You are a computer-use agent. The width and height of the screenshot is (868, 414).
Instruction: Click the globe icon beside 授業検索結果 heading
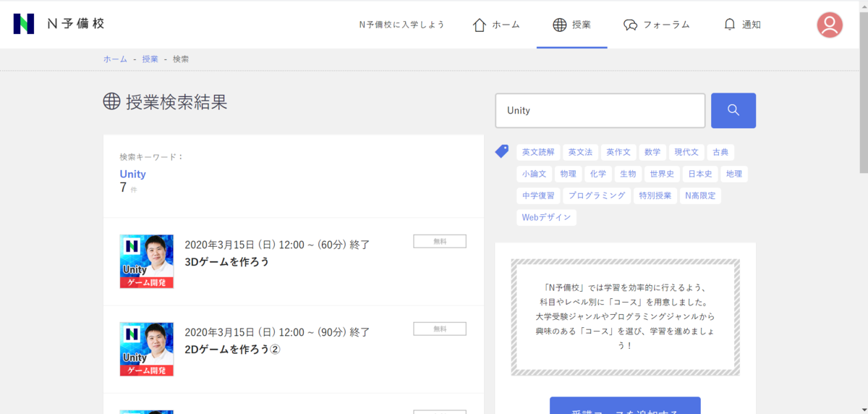coord(111,101)
